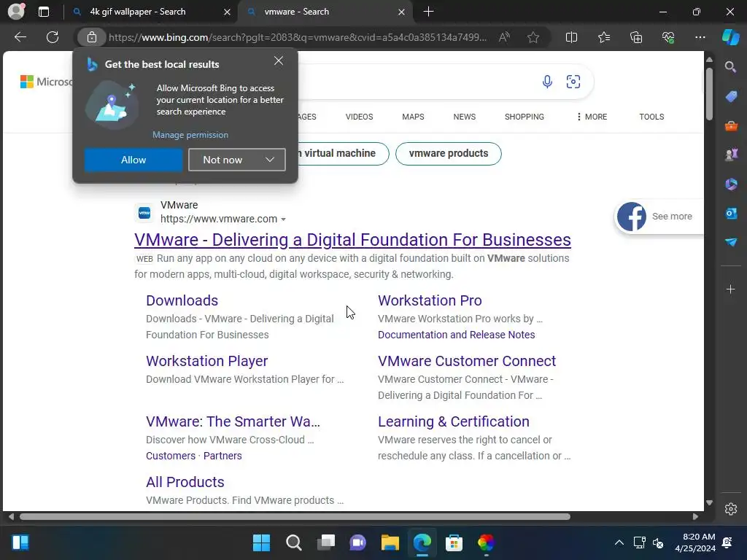This screenshot has width=747, height=560.
Task: Open sidebar Drop paper plane icon
Action: [731, 242]
